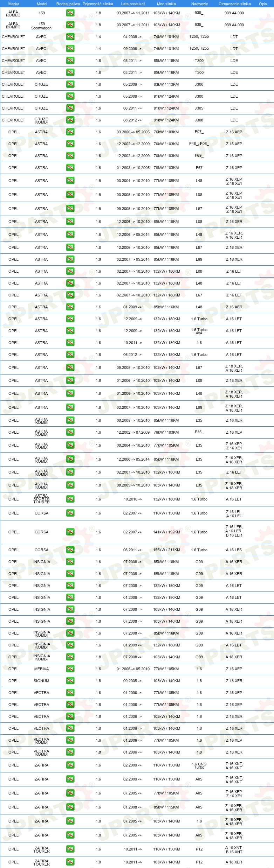Viewport: 274px width, 868px height.
Task: Open the fuel icon in the Opel Signum row
Action: pyautogui.click(x=70, y=681)
